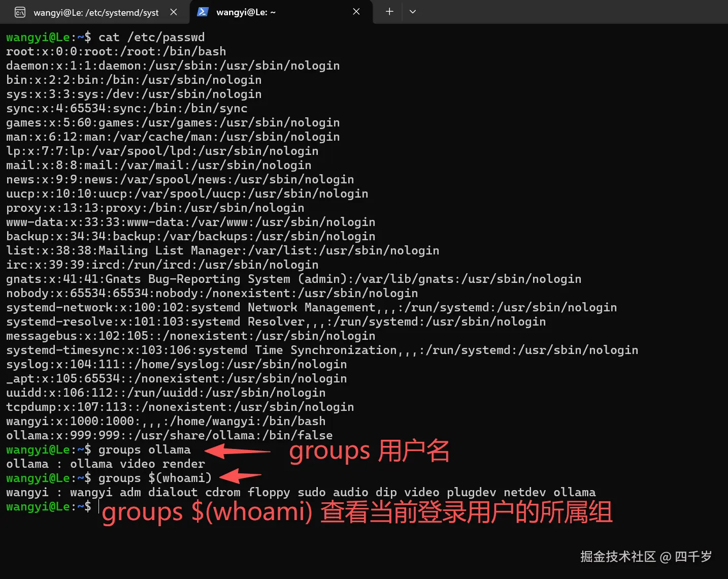The height and width of the screenshot is (579, 728).
Task: Click the red arrow pointing at groups $(whoami)
Action: pos(239,477)
